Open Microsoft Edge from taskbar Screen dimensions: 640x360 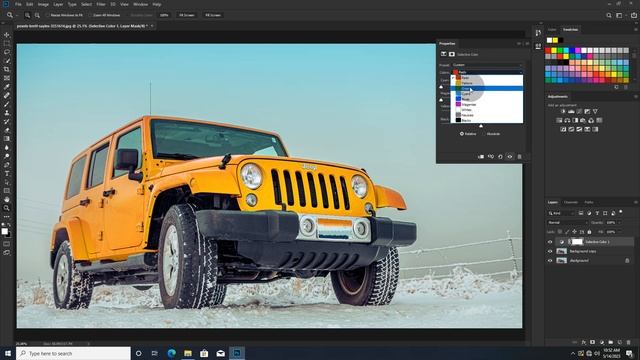[171, 353]
